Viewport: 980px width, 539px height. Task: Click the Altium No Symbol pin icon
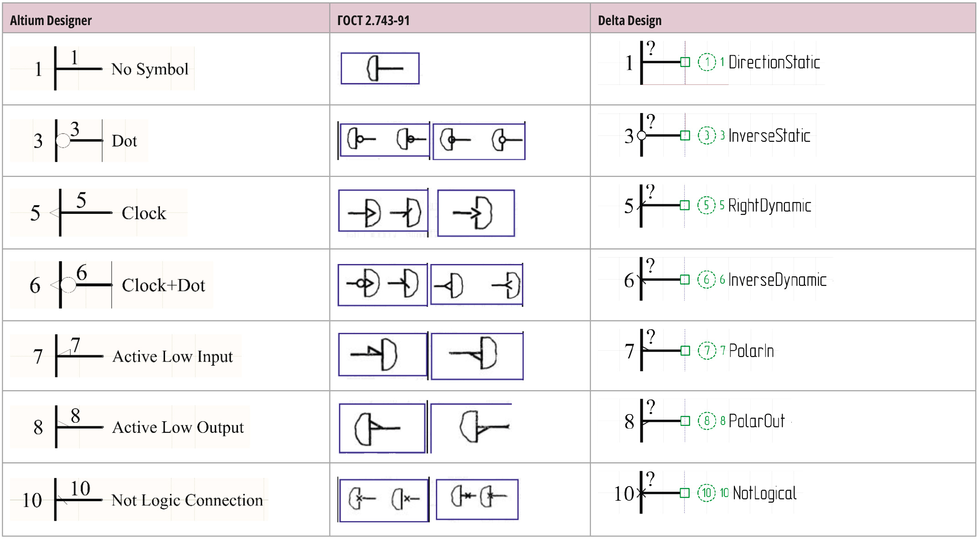point(78,68)
